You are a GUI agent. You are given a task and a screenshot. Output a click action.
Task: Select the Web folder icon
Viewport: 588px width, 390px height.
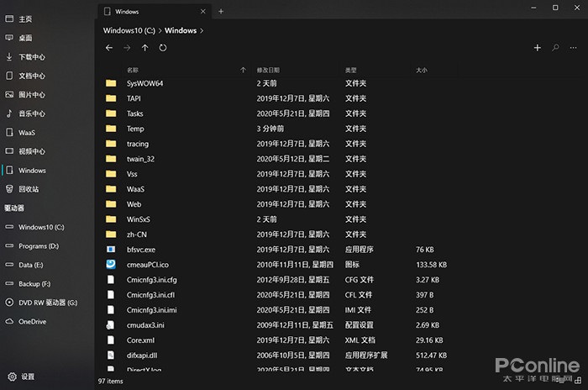coord(111,204)
